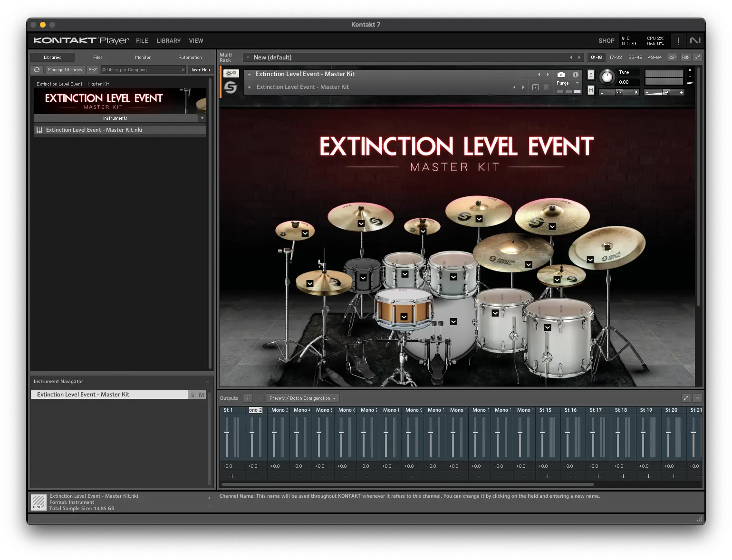Switch to the Monitor tab
732x560 pixels.
point(143,58)
